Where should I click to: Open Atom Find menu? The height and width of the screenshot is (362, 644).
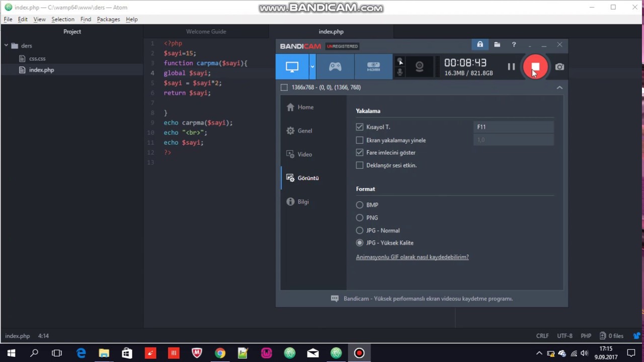tap(86, 19)
